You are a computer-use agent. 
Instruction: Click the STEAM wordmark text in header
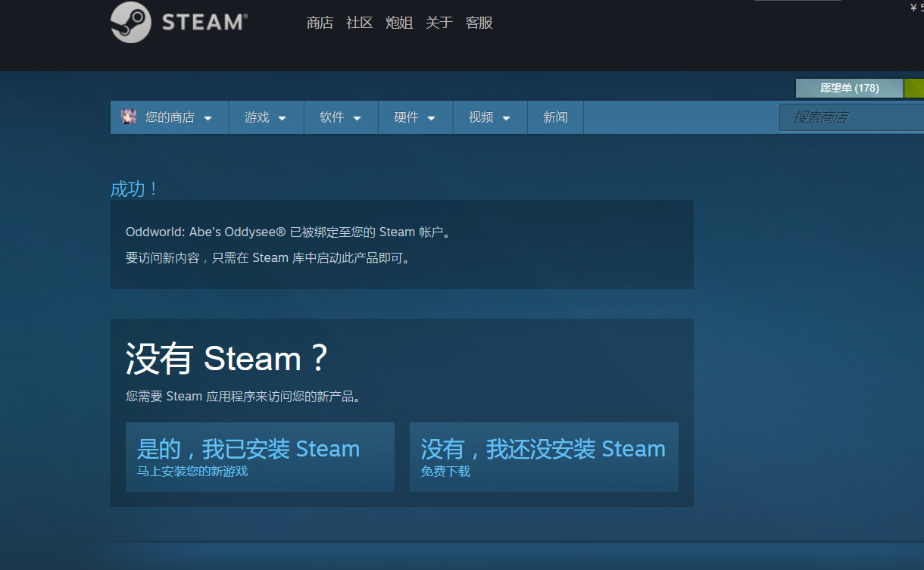click(x=204, y=22)
